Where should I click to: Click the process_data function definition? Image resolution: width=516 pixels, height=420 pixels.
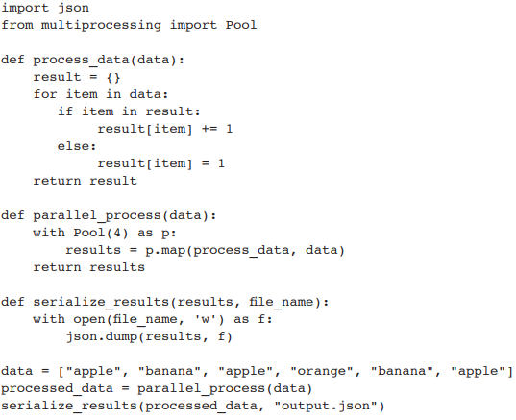point(92,60)
